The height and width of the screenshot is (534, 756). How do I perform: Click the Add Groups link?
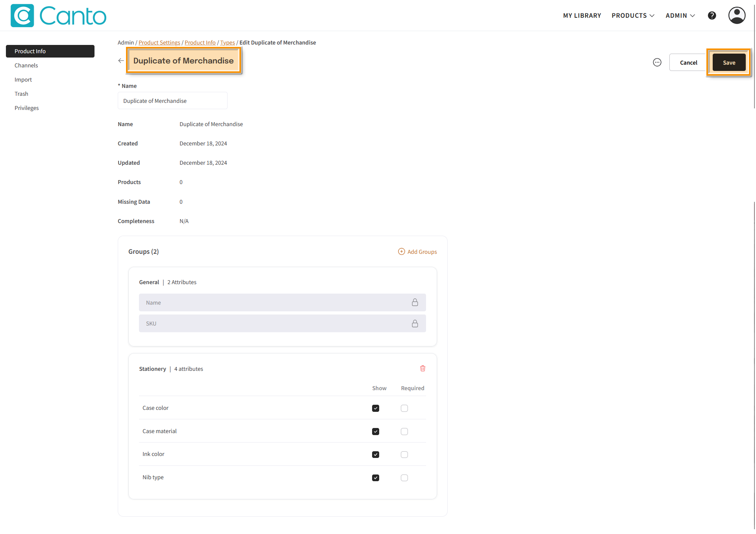click(417, 251)
